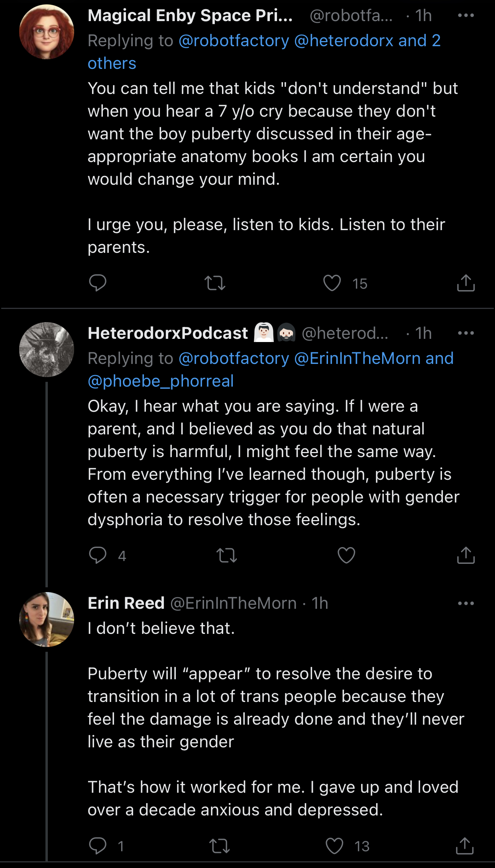Open Erin Reed's profile picture
Viewport: 495px width, 868px height.
click(x=47, y=619)
